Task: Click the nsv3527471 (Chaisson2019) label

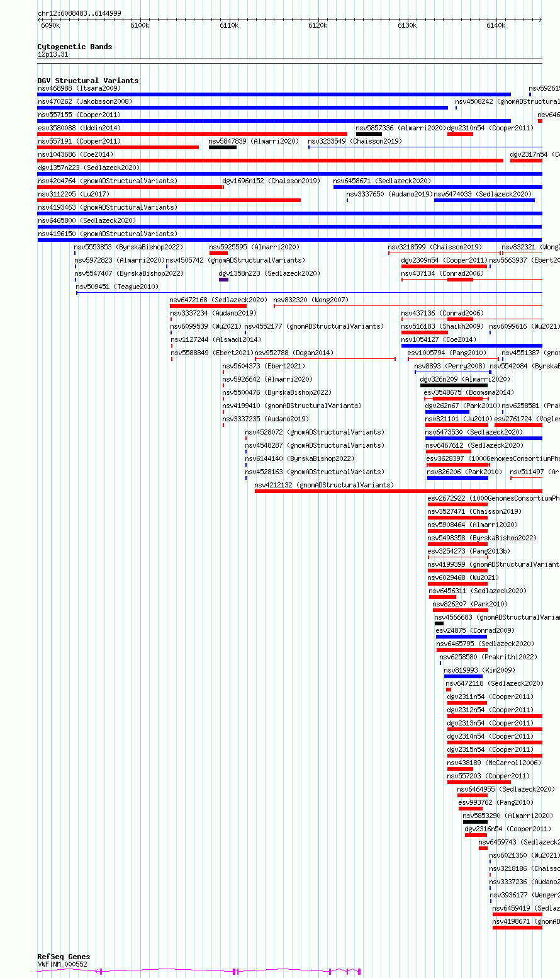Action: click(474, 511)
